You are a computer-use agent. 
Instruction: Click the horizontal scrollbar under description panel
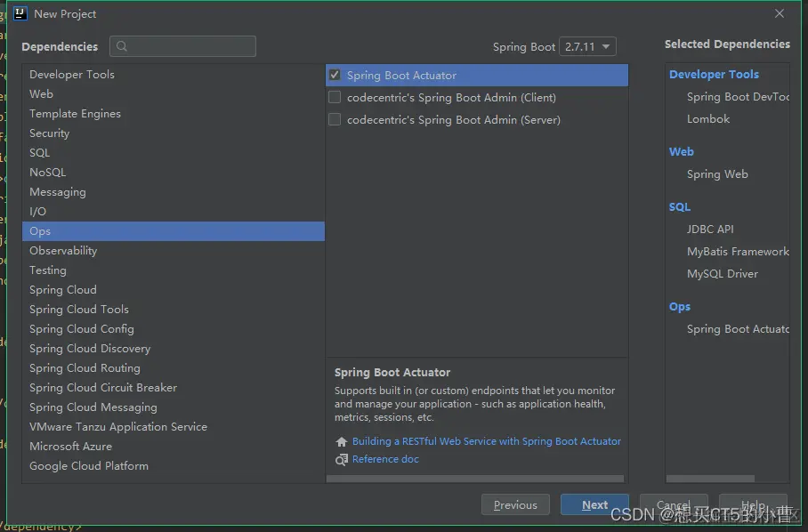[475, 479]
